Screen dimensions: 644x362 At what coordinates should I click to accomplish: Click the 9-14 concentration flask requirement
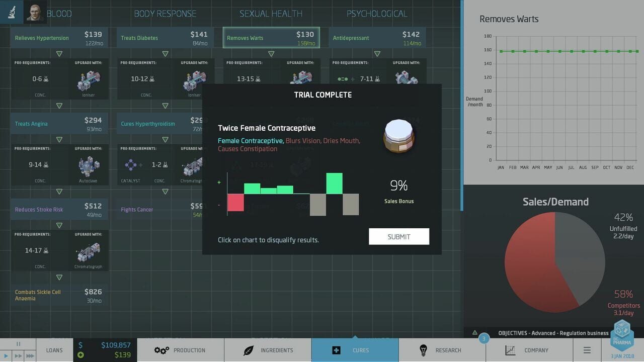click(39, 164)
